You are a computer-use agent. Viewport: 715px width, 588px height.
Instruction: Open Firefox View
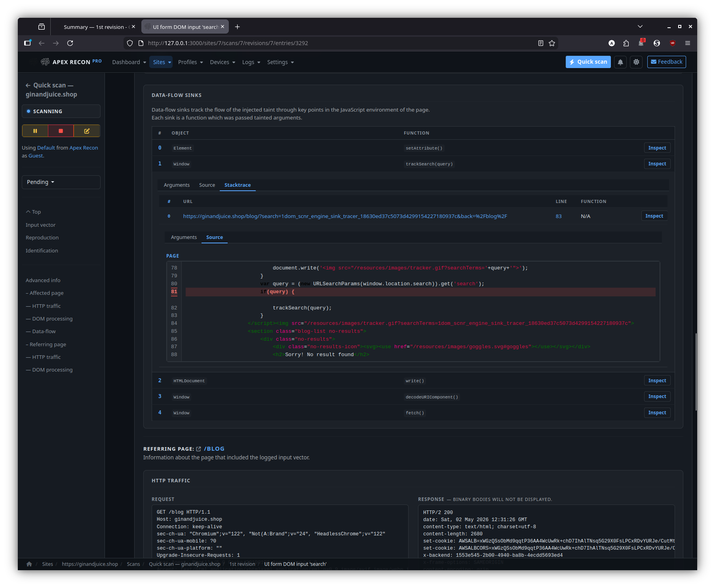tap(42, 27)
